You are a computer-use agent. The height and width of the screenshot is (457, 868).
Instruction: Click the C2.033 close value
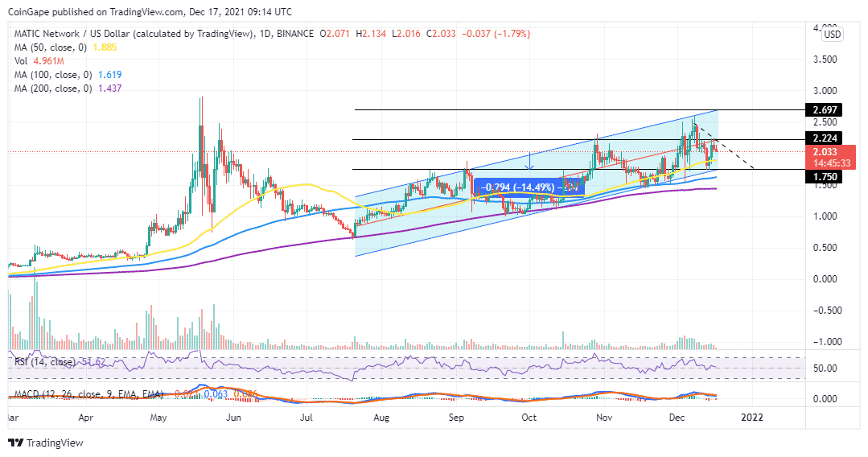(441, 34)
